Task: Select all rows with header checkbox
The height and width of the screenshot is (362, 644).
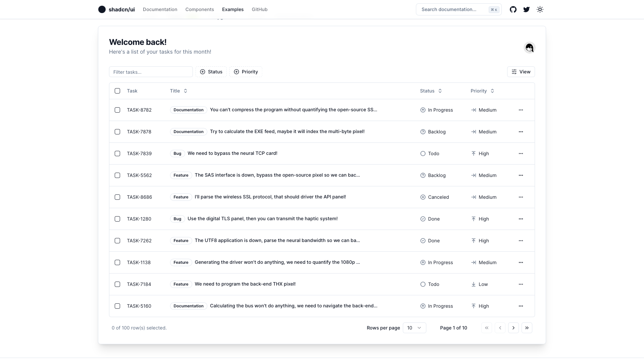Action: (x=117, y=91)
